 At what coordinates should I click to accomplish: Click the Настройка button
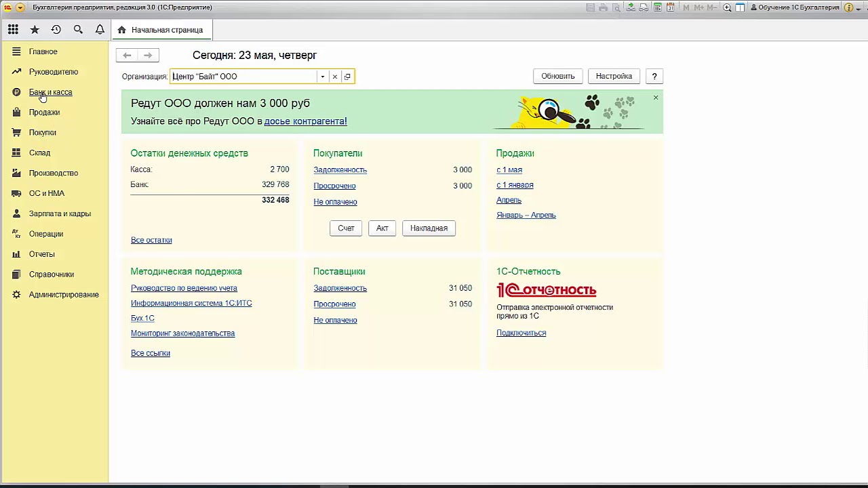pyautogui.click(x=614, y=77)
